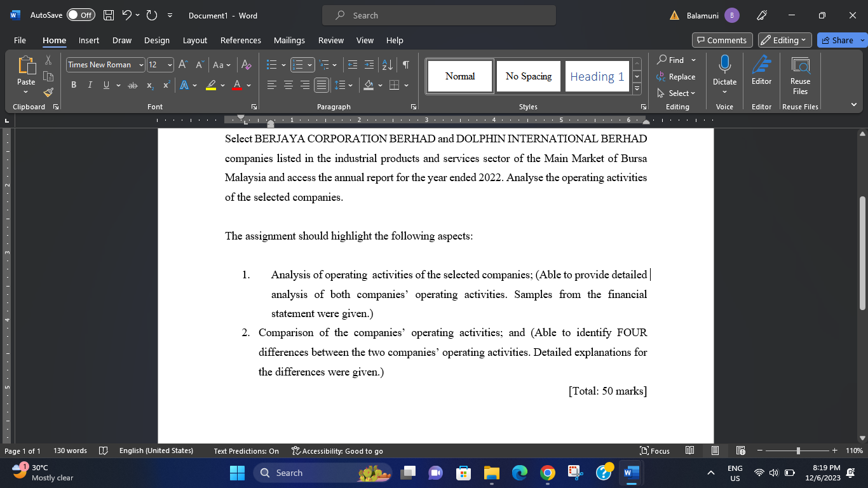Expand the font size dropdown
Viewport: 868px width, 488px height.
(x=168, y=64)
